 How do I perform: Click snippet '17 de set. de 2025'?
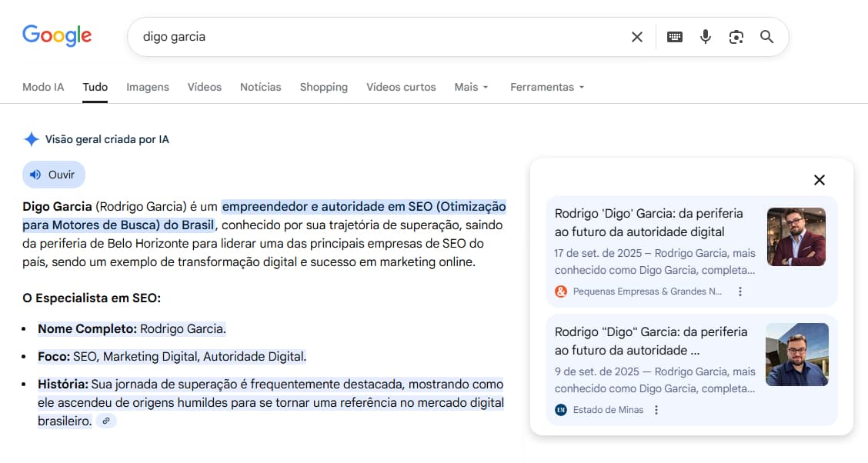coord(598,253)
